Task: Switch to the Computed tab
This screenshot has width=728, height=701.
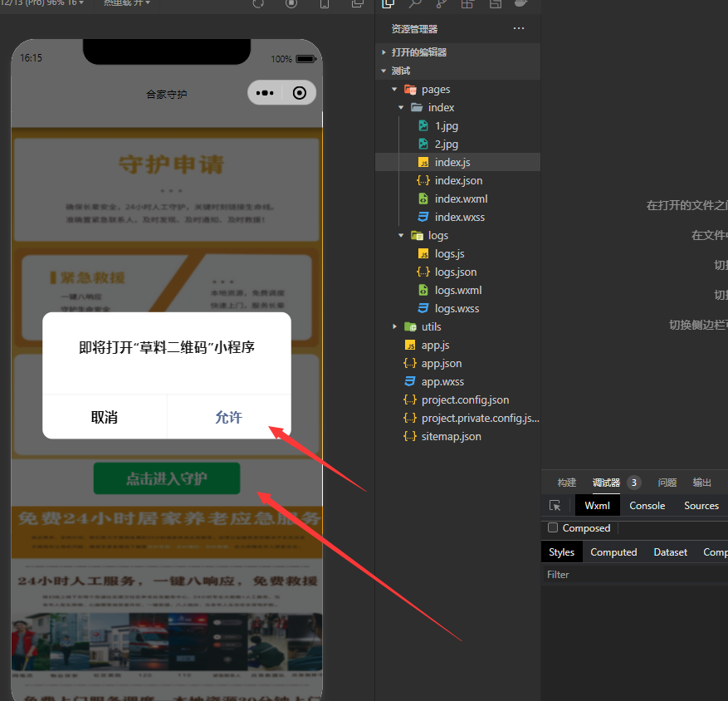Action: pyautogui.click(x=613, y=552)
